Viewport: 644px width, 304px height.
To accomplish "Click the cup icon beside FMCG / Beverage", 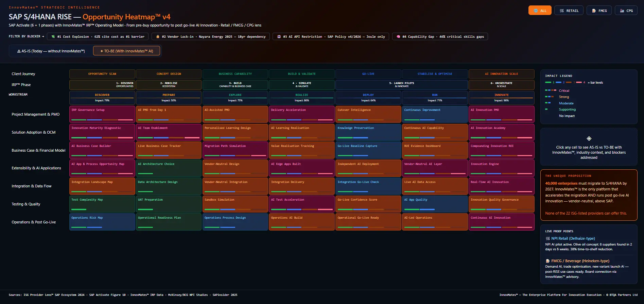I will coord(547,261).
